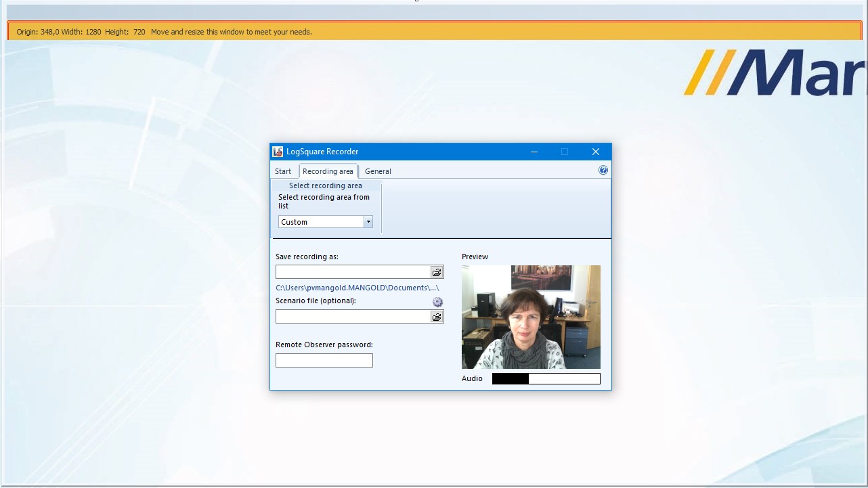Click the Select recording area group header
Viewport: 868px width, 488px height.
point(326,185)
